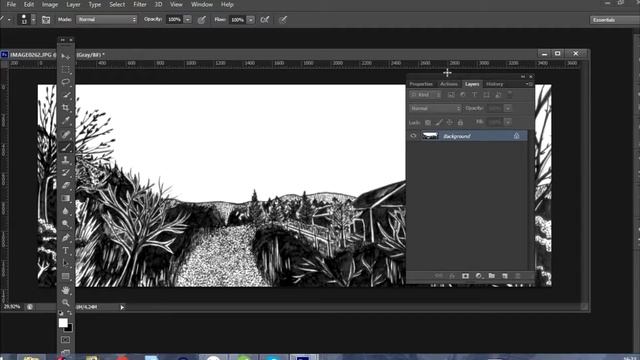
Task: Select the Hand tool
Action: point(65,290)
